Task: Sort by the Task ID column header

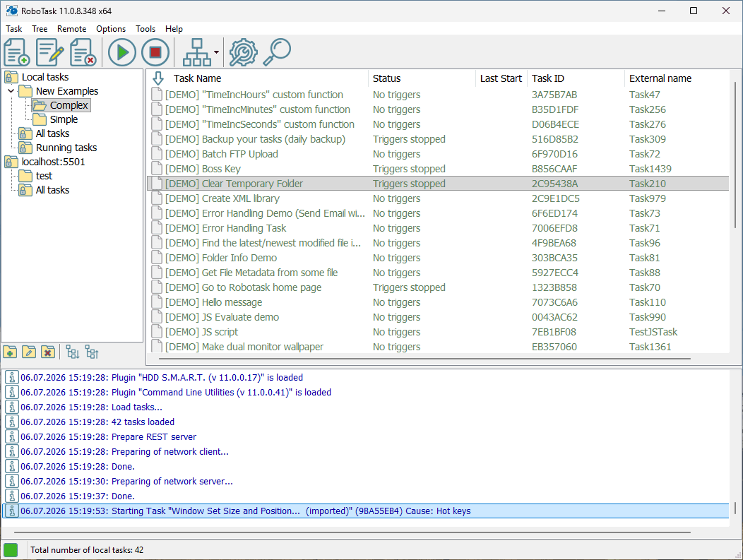Action: coord(548,78)
